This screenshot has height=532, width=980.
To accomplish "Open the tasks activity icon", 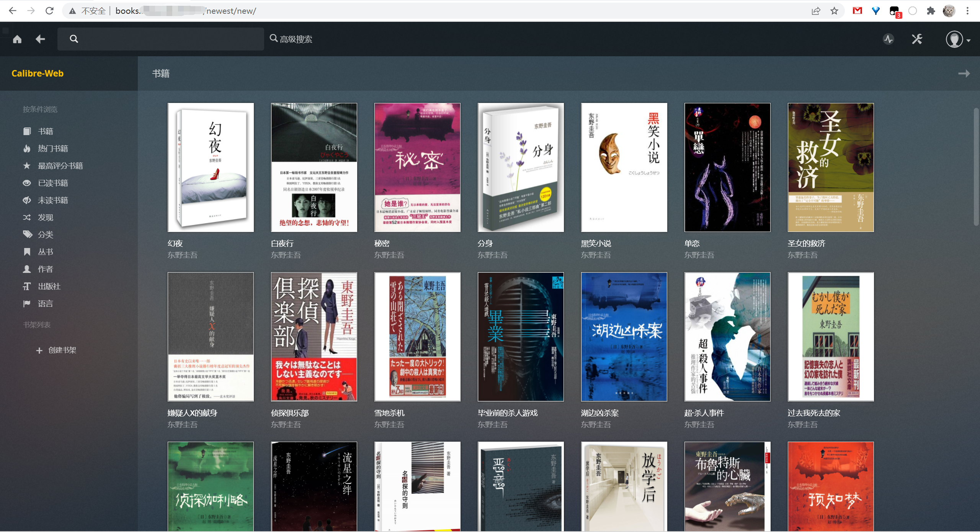I will click(x=889, y=39).
